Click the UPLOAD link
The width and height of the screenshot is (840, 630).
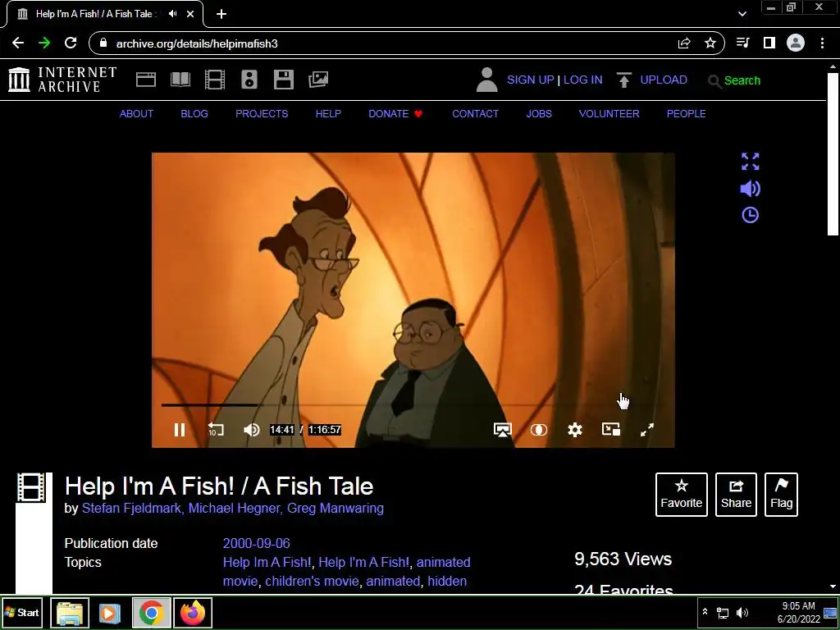tap(663, 80)
